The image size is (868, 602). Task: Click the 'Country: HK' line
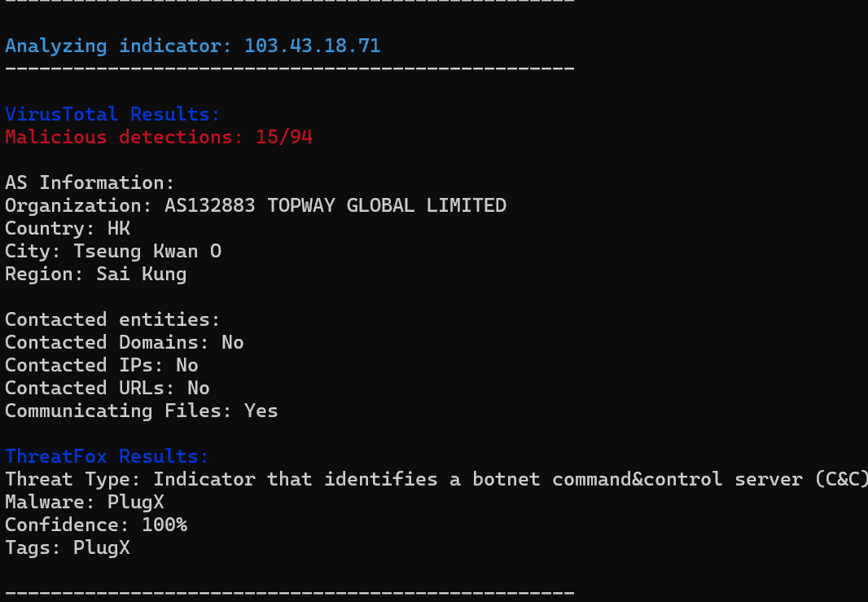(x=68, y=228)
